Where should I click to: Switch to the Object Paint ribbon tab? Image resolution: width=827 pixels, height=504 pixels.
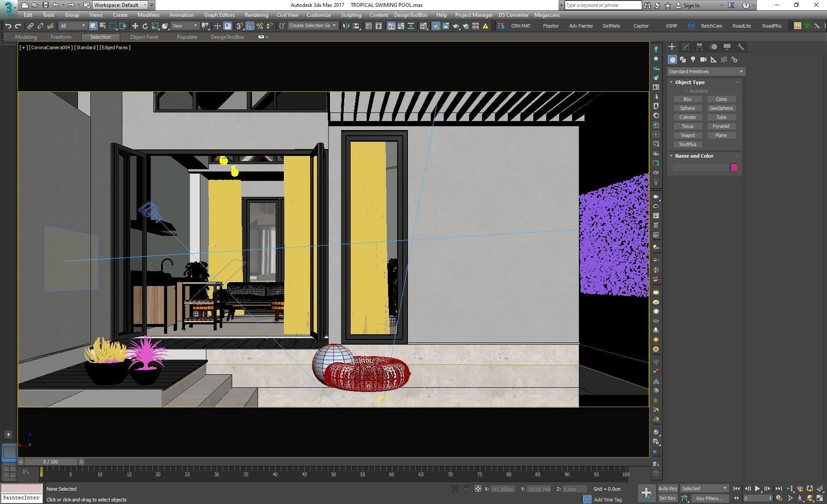(144, 37)
